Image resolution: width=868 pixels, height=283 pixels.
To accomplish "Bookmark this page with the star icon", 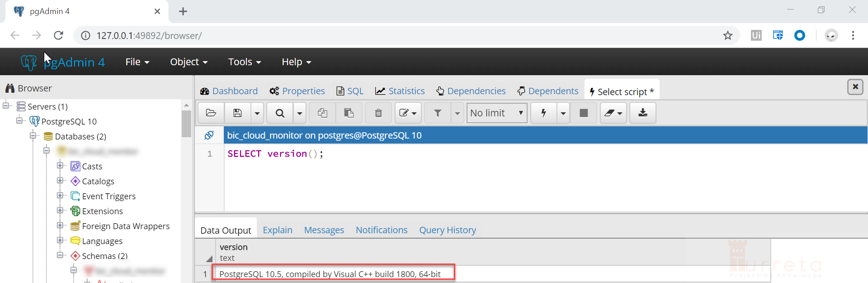I will (x=727, y=35).
